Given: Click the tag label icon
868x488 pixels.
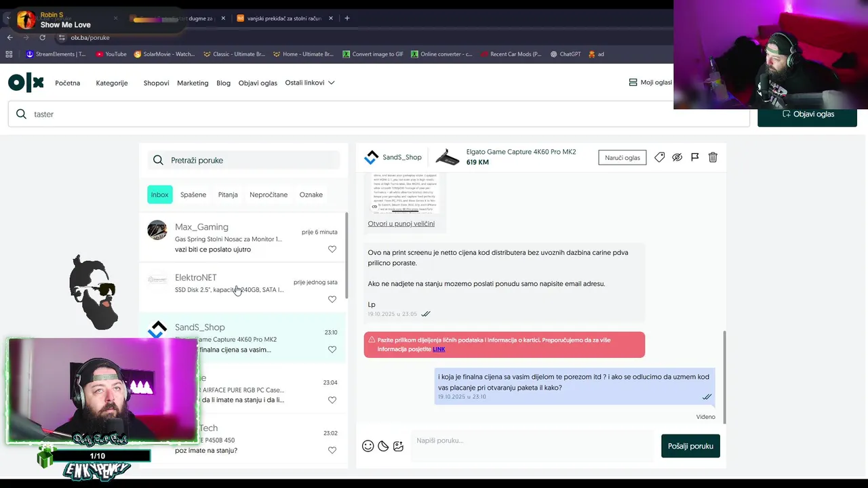Looking at the screenshot, I should pyautogui.click(x=659, y=157).
